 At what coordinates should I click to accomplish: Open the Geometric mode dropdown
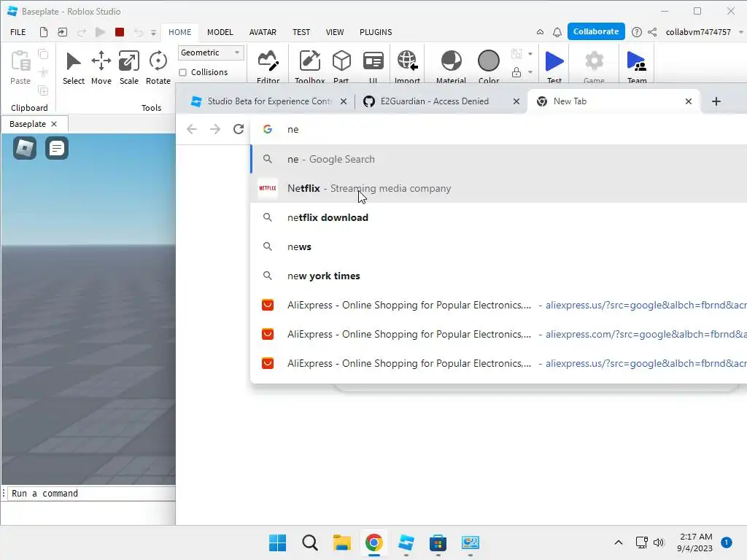click(x=211, y=52)
